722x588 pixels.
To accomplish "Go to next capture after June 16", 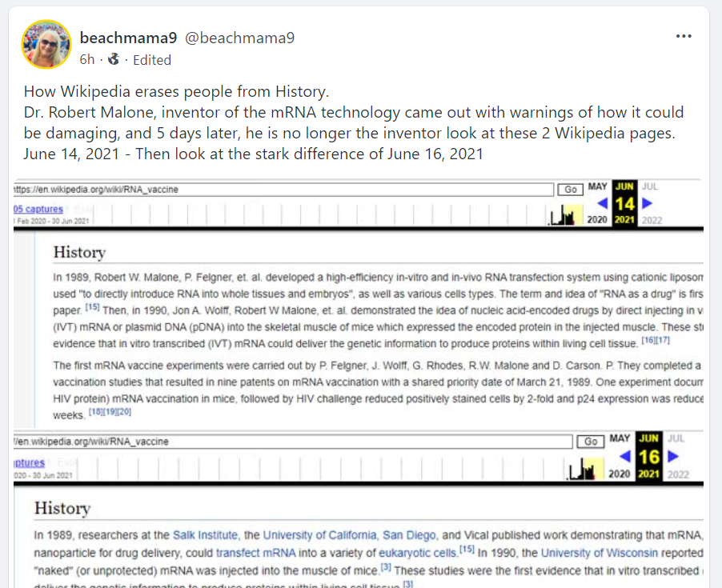I will 672,456.
